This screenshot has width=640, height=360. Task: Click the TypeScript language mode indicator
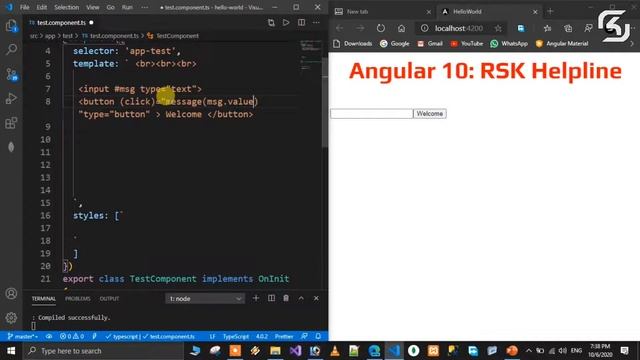pos(236,336)
